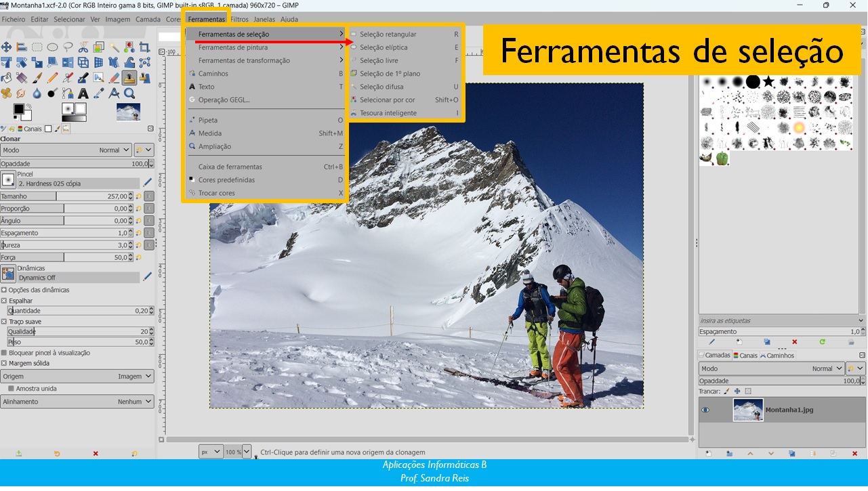This screenshot has height=491, width=868.
Task: Hide the Montanha1.jpg layer via eye icon
Action: (705, 410)
